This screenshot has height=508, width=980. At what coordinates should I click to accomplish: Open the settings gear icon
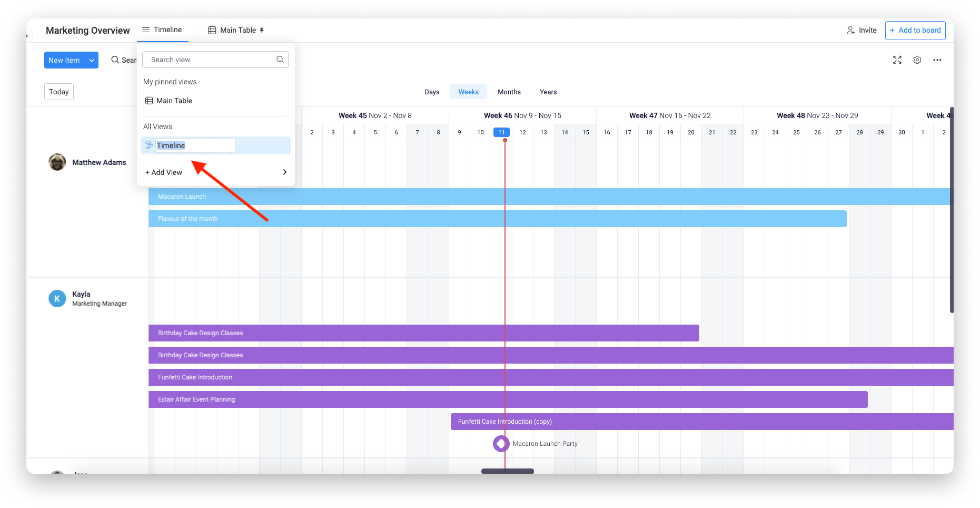917,60
